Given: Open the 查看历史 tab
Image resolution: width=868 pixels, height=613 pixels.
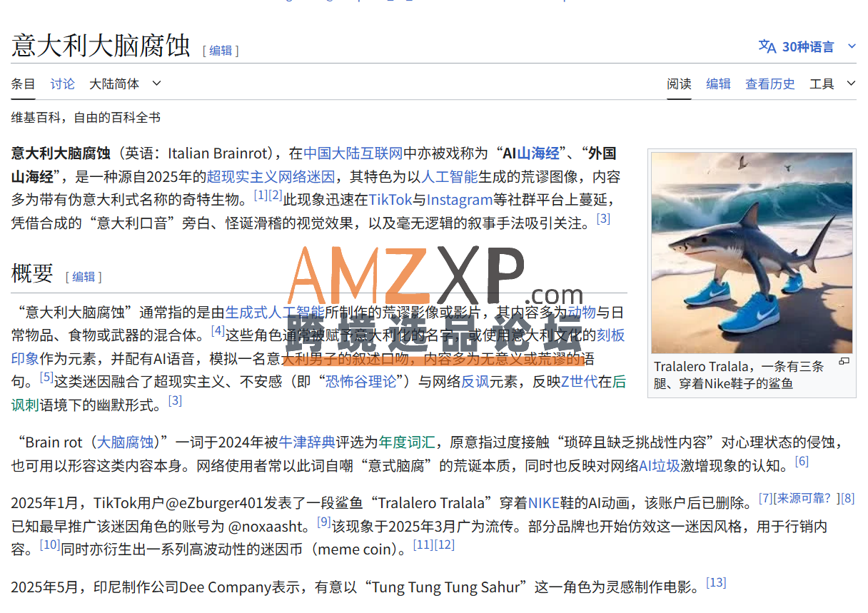Looking at the screenshot, I should [x=769, y=83].
